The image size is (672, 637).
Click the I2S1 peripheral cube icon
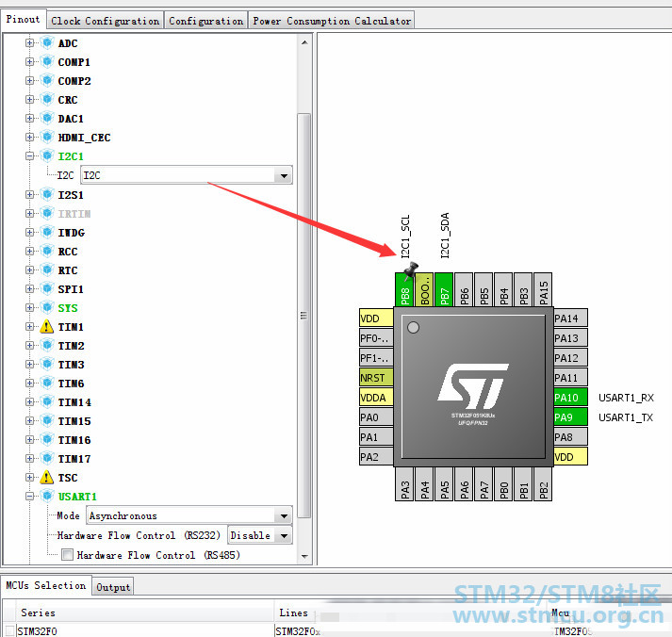point(47,194)
